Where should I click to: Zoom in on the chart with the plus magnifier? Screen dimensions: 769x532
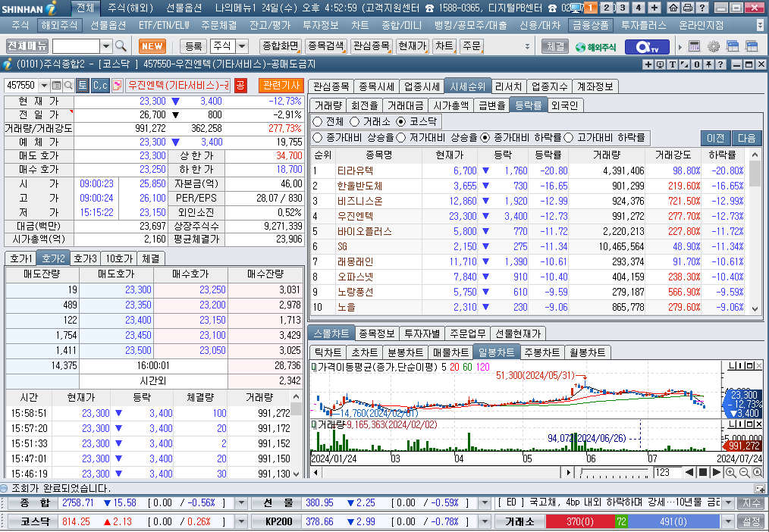(x=731, y=472)
